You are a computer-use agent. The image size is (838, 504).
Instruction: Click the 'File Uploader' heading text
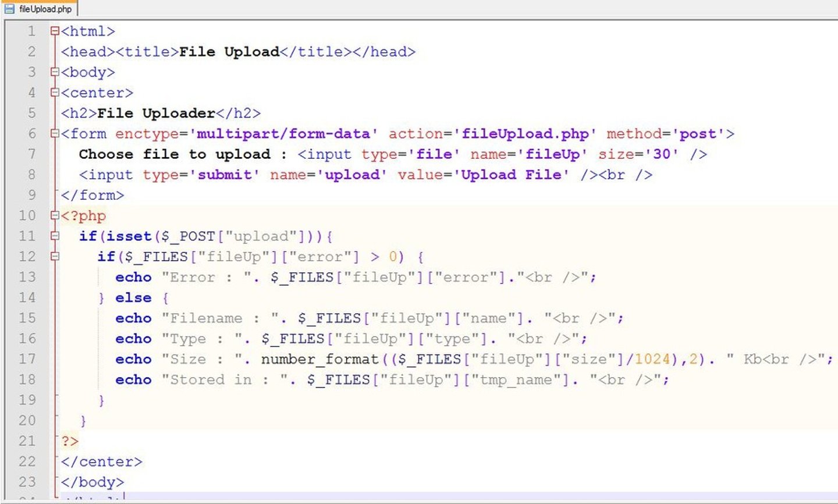157,113
